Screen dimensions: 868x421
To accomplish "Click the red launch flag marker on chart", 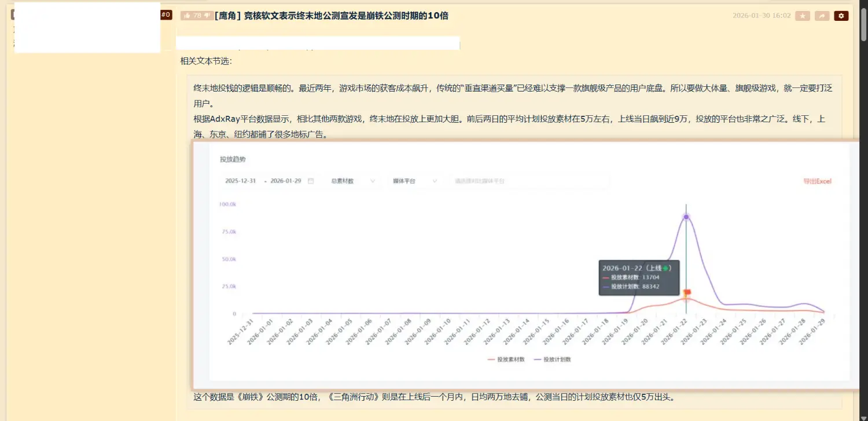I will (x=687, y=292).
